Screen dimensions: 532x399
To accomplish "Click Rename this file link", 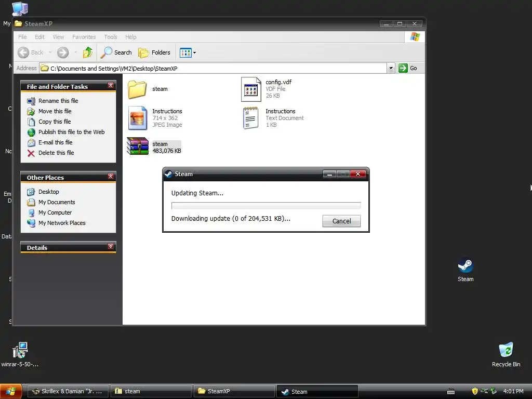I will click(x=58, y=101).
